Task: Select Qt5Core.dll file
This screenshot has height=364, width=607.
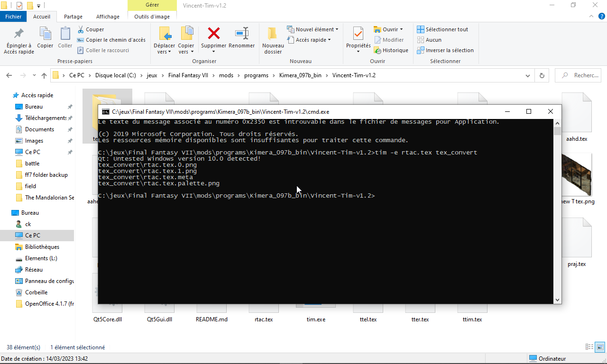Action: tap(108, 319)
